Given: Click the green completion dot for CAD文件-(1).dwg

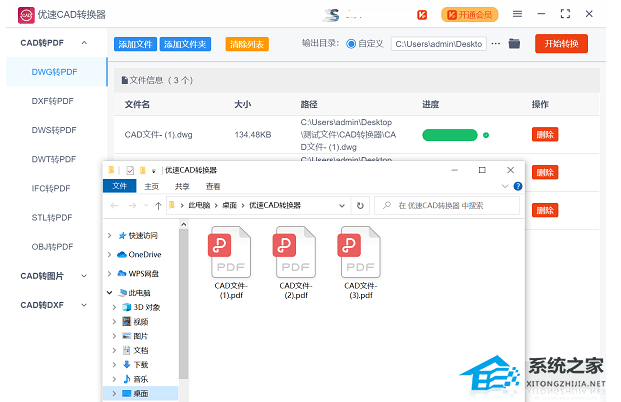Looking at the screenshot, I should point(486,135).
